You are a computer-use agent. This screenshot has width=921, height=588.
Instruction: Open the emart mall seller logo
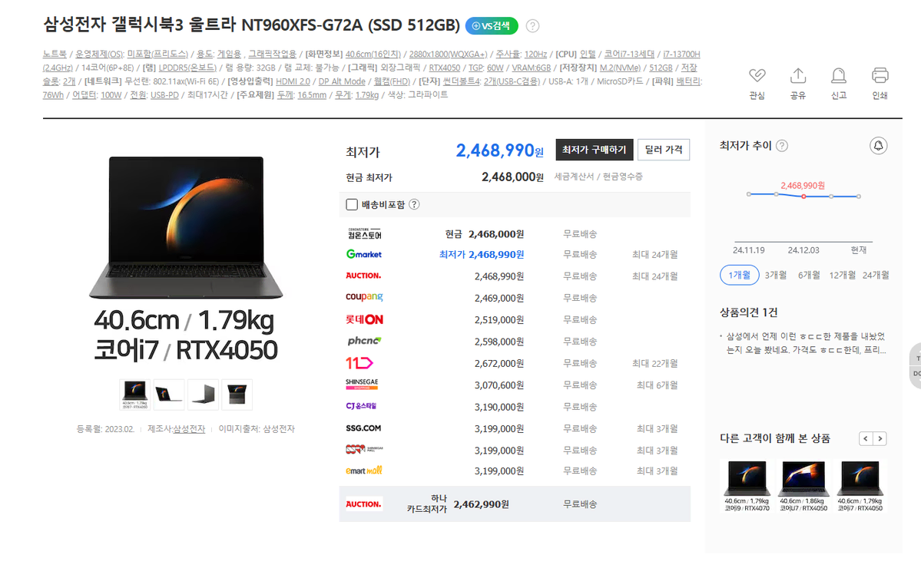point(364,471)
